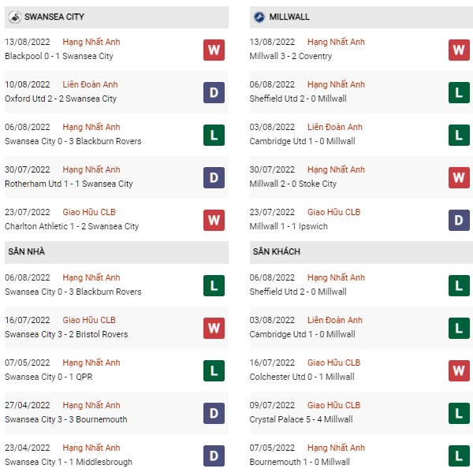Click L badge for Crystal Palace 5-4 Millwall
This screenshot has height=476, width=473.
coord(459,414)
